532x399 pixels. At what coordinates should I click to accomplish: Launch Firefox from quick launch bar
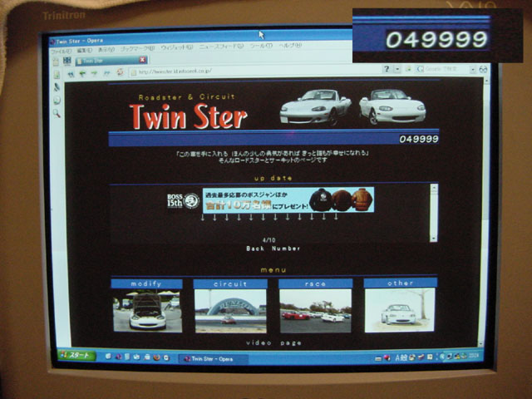point(156,357)
